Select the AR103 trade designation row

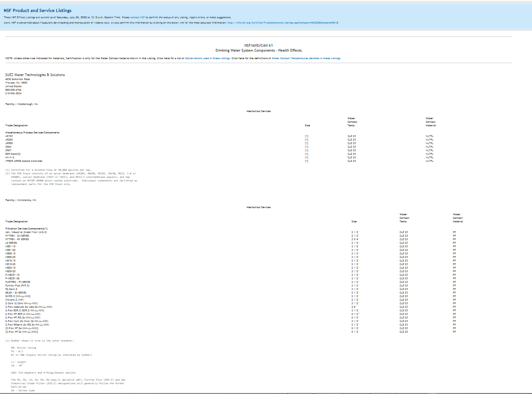[9, 136]
